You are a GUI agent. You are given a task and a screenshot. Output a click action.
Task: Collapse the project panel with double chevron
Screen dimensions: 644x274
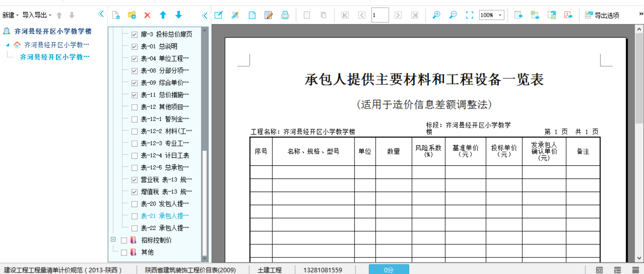coord(100,14)
